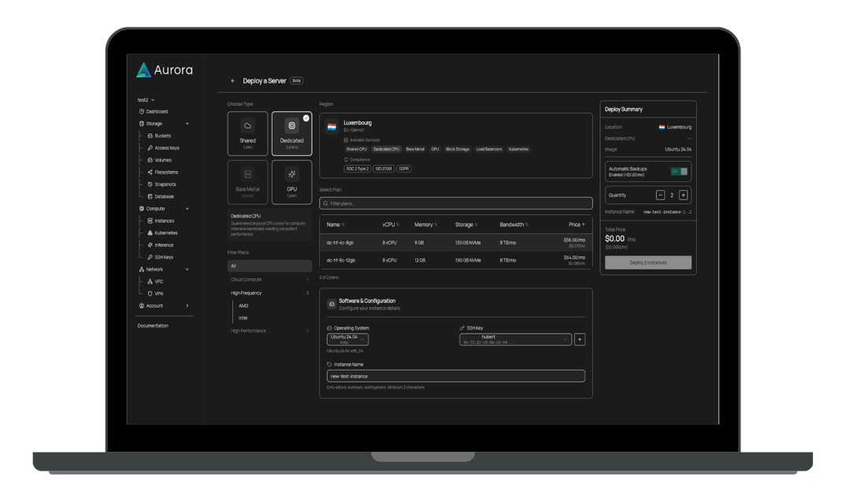Click the Filter plans search field
This screenshot has height=488, width=868.
[455, 203]
